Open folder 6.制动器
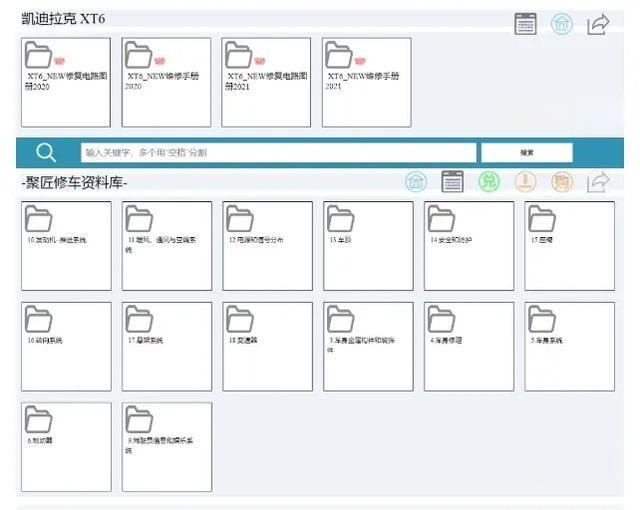 [x=66, y=447]
